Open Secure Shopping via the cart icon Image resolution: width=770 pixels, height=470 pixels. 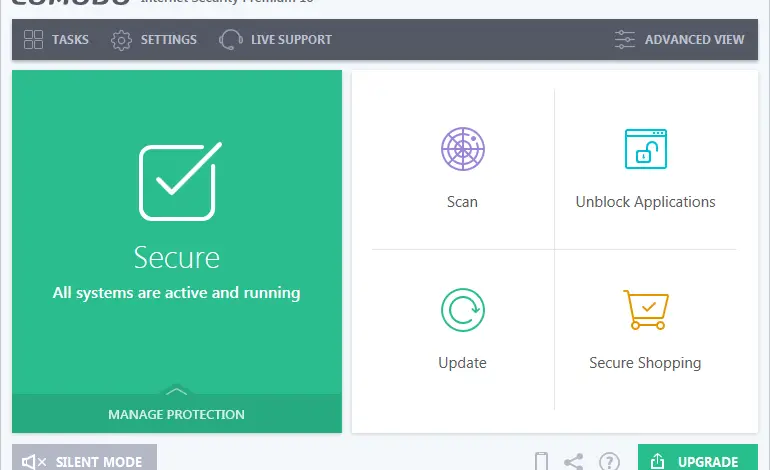click(x=645, y=310)
